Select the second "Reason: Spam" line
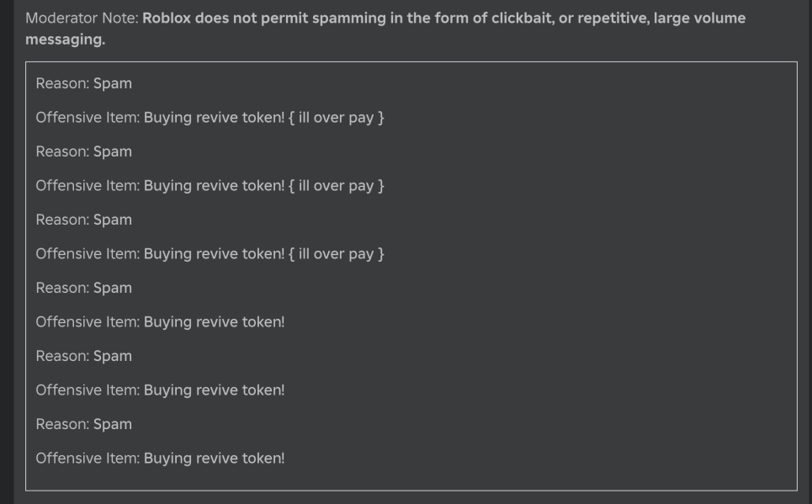 click(x=83, y=152)
